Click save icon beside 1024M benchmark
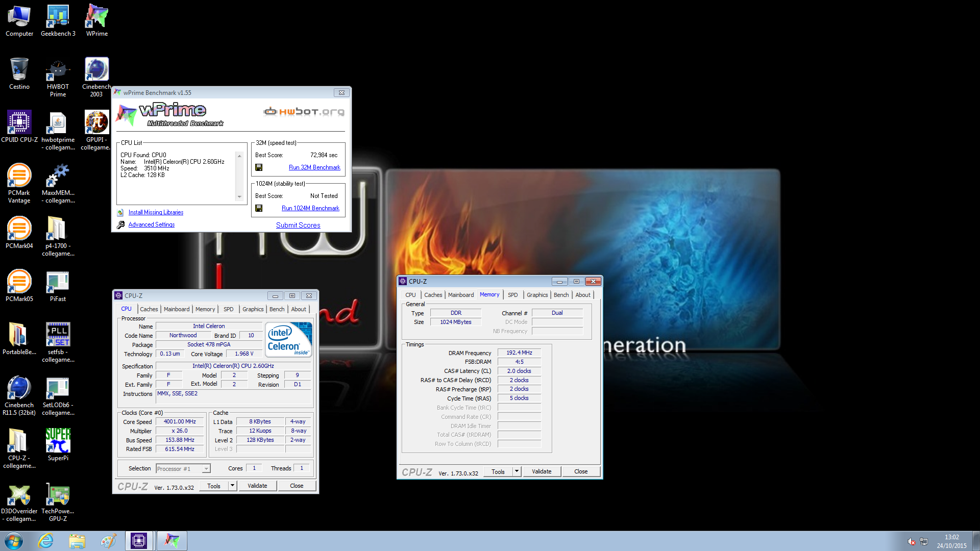Screen dimensions: 980x551 coord(259,208)
